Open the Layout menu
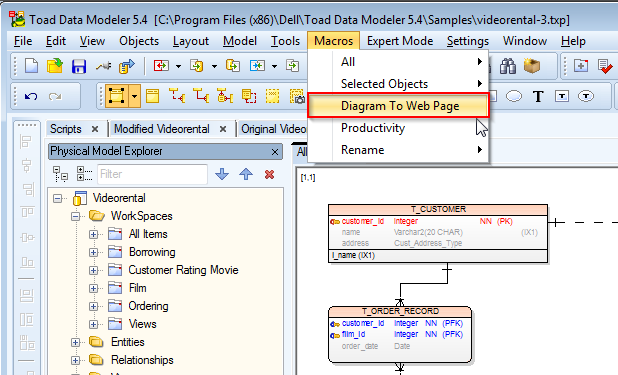618x375 pixels. [191, 41]
